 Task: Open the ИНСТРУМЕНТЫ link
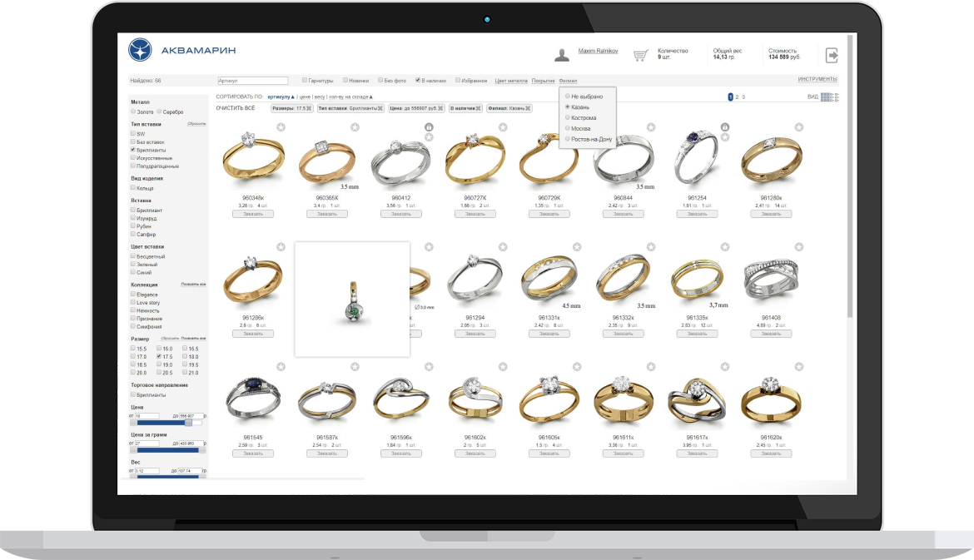(817, 79)
